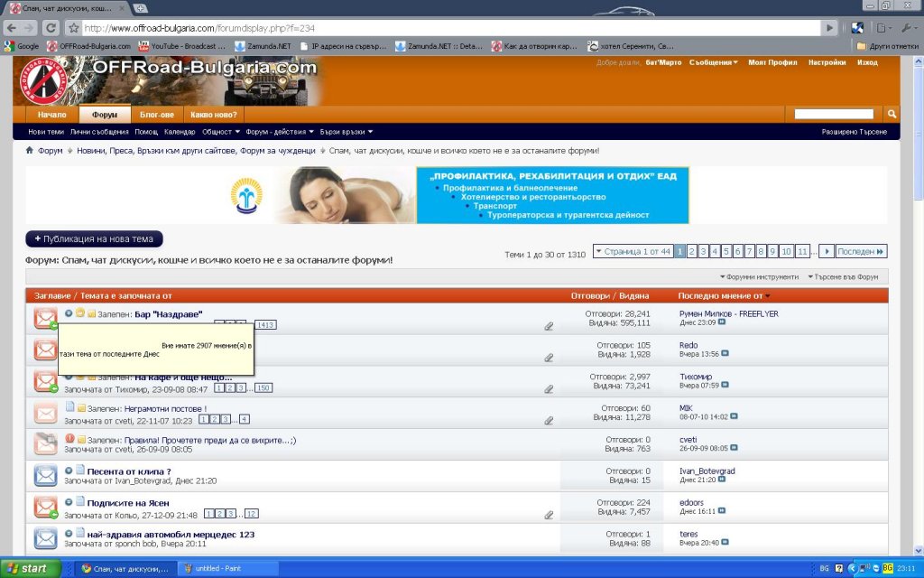
Task: Click the attachment paperclip on Бар "Наздраве" thread
Action: pyautogui.click(x=549, y=326)
